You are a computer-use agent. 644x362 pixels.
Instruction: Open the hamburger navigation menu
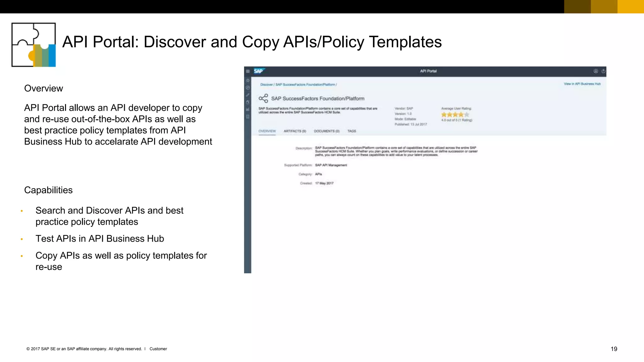tap(248, 71)
